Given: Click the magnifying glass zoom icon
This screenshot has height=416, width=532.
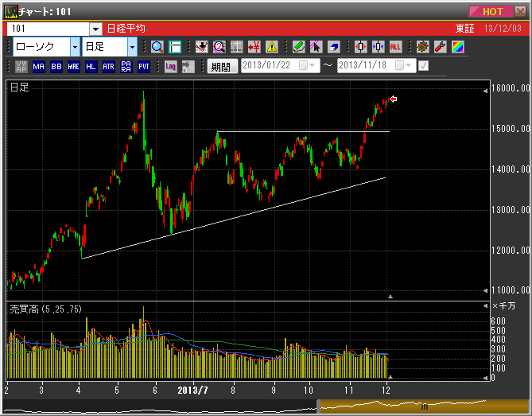Looking at the screenshot, I should tap(157, 47).
